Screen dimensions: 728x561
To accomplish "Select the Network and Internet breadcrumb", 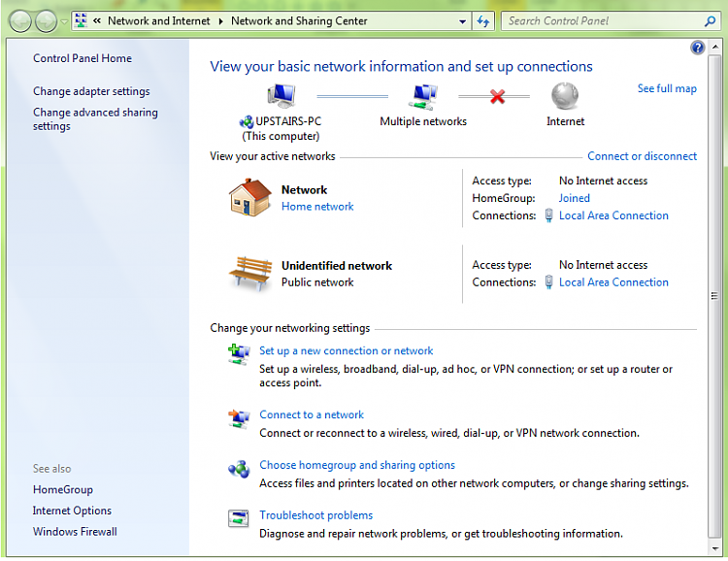I will [159, 21].
